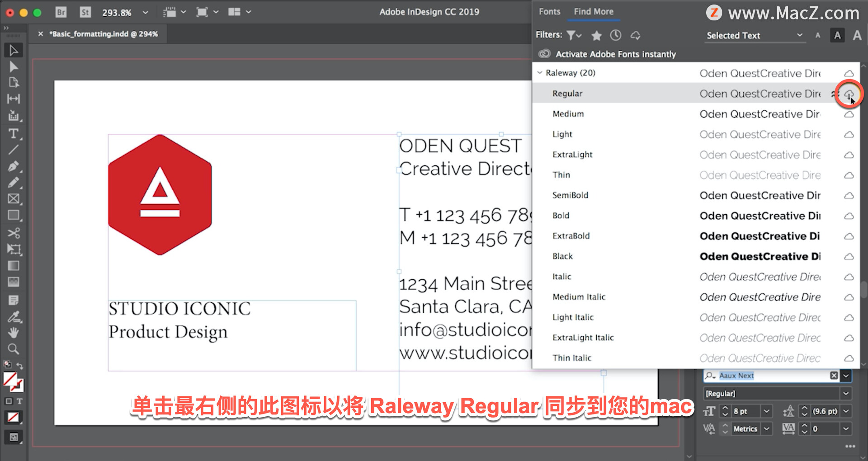Select the Direct Selection tool
This screenshot has height=461, width=868.
pos(13,67)
